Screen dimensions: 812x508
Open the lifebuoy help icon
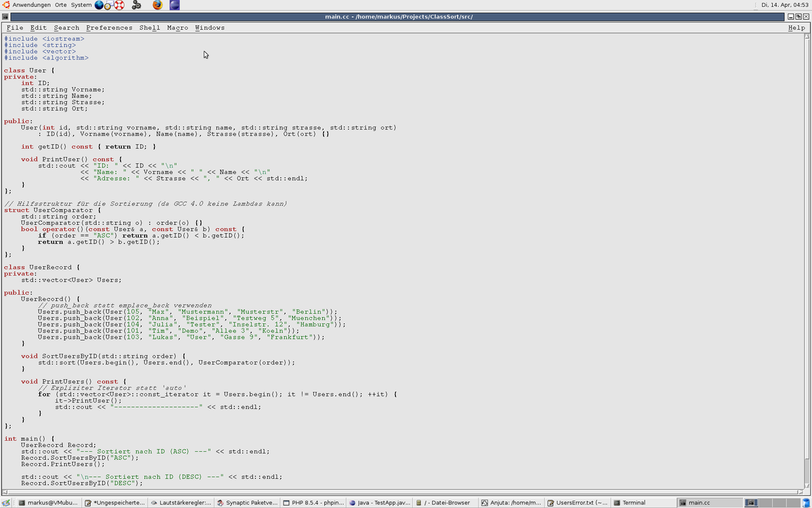pos(120,5)
